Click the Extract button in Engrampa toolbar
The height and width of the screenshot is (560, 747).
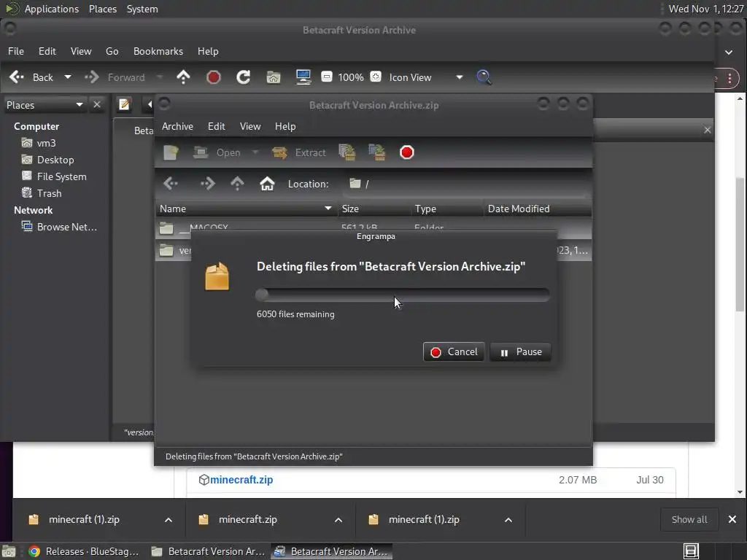pyautogui.click(x=299, y=152)
